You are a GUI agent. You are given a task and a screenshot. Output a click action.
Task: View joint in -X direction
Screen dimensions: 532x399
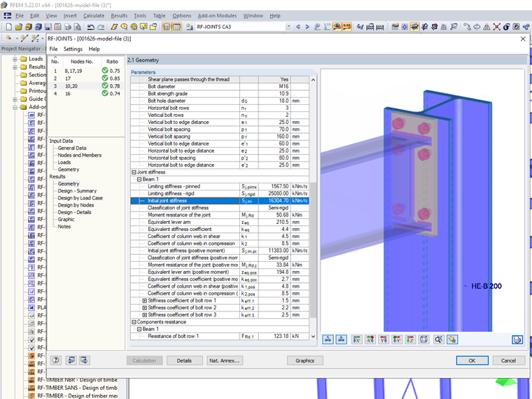click(x=370, y=339)
